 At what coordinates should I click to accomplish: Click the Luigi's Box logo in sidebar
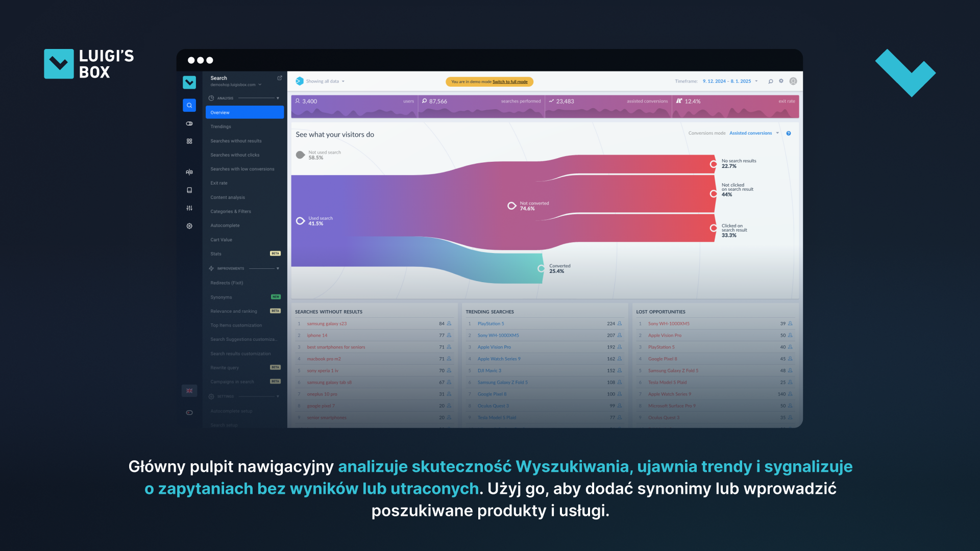(189, 82)
